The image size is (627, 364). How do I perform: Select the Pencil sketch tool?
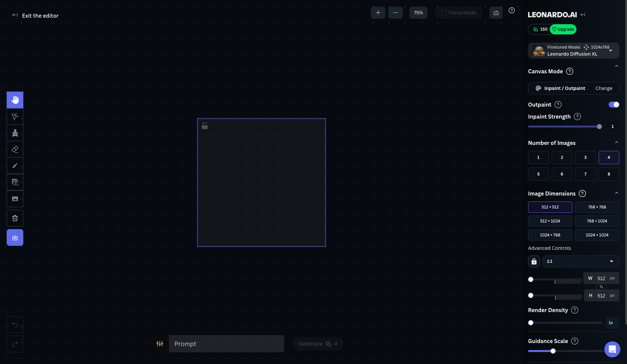coord(15,166)
